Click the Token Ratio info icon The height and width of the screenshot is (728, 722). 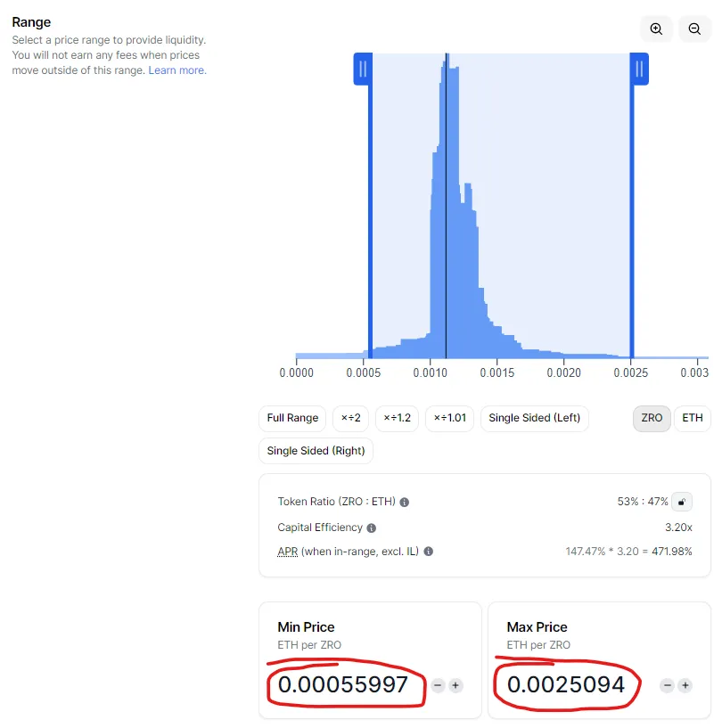point(404,503)
